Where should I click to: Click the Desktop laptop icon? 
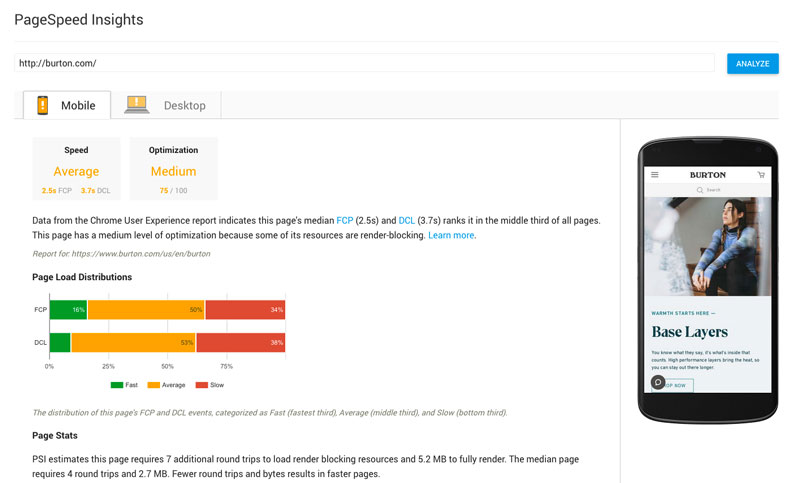136,104
